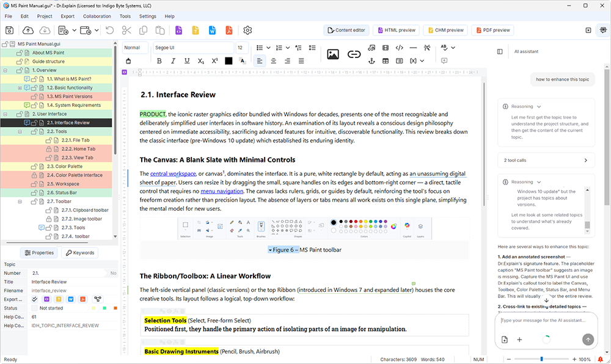Viewport: 611px width, 364px height.
Task: Export to PDF with red toolbar icon
Action: point(229,31)
